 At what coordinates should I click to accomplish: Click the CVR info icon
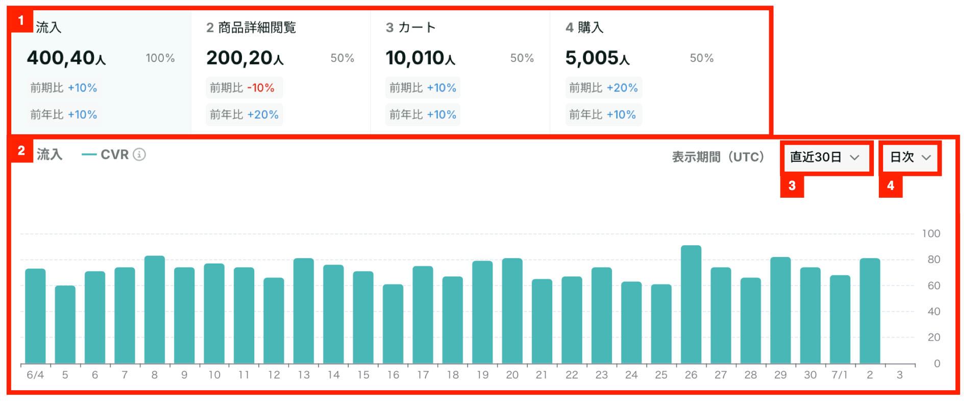pyautogui.click(x=139, y=154)
